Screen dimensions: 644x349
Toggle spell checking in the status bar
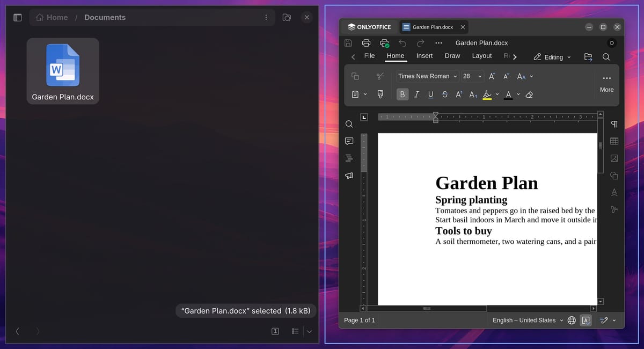click(x=586, y=320)
